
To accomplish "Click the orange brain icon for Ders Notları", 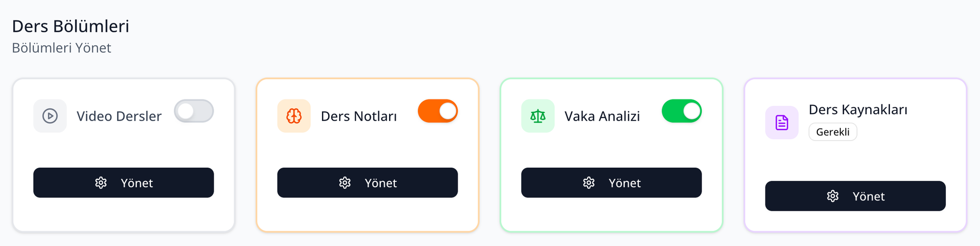I will (x=294, y=116).
